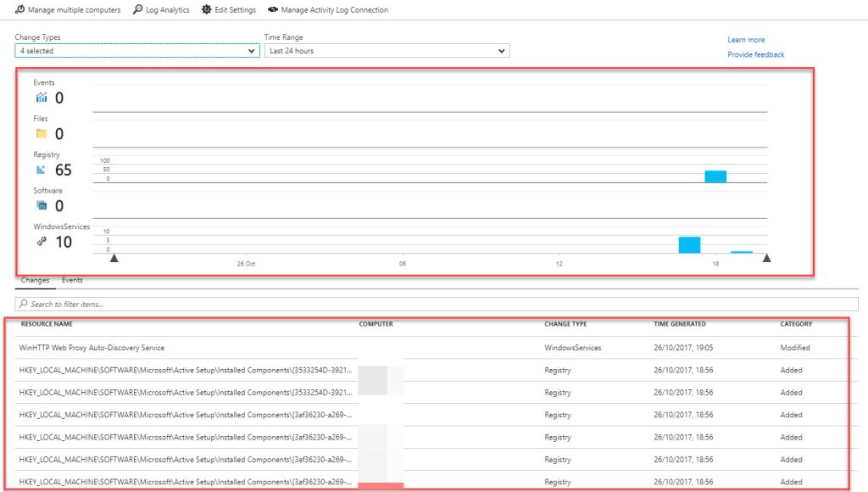
Task: Select the WindowsServices wrench icon
Action: coord(41,241)
